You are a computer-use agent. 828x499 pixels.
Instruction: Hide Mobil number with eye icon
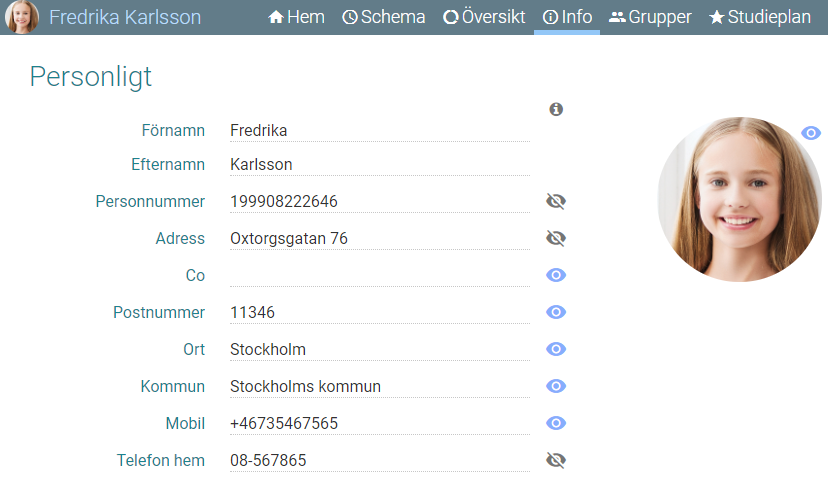[556, 423]
